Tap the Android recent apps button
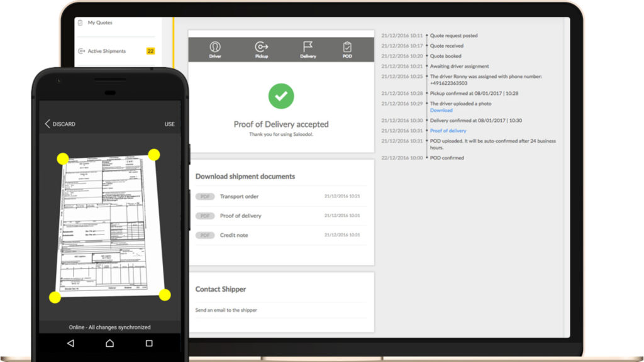The width and height of the screenshot is (644, 362). click(149, 343)
